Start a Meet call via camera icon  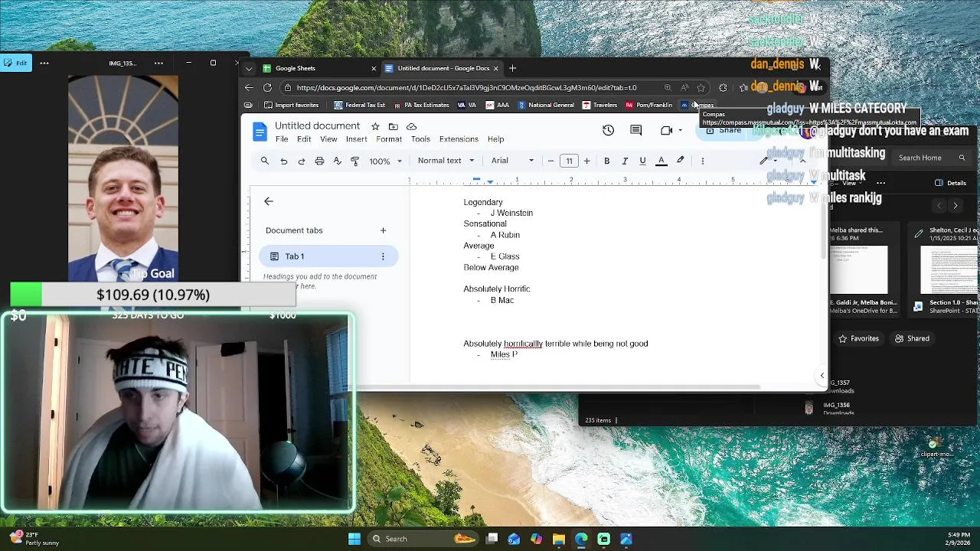(x=666, y=131)
